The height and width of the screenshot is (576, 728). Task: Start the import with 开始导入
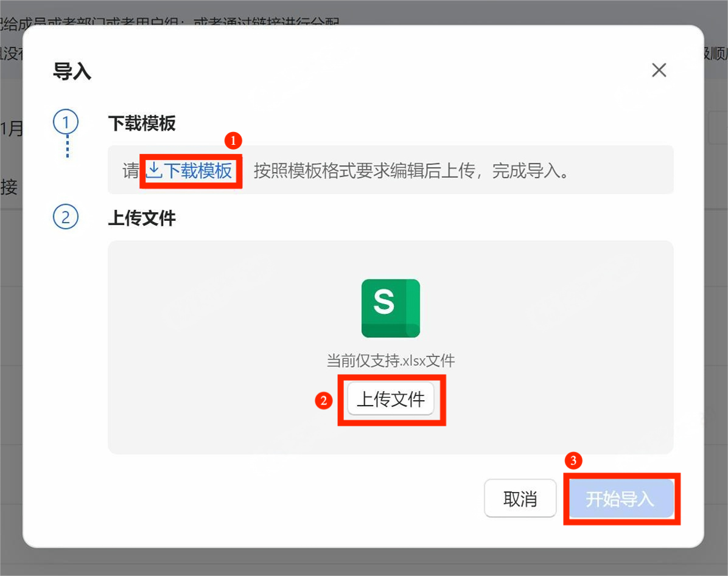click(620, 499)
